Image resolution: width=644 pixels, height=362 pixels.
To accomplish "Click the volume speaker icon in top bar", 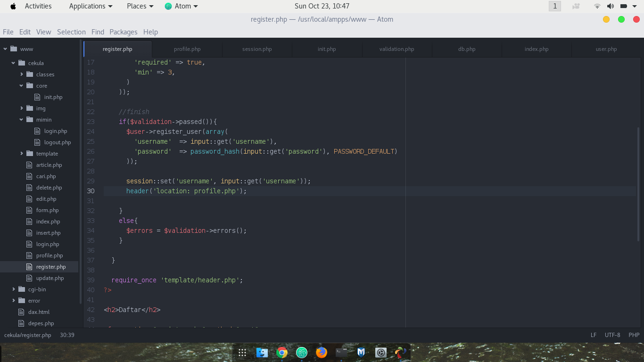I will click(610, 6).
